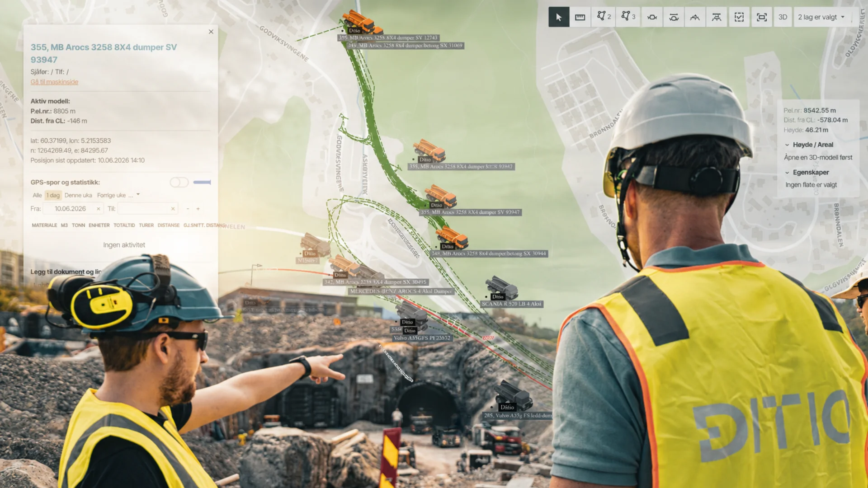This screenshot has height=488, width=868.
Task: Switch to 3D view
Action: point(783,17)
